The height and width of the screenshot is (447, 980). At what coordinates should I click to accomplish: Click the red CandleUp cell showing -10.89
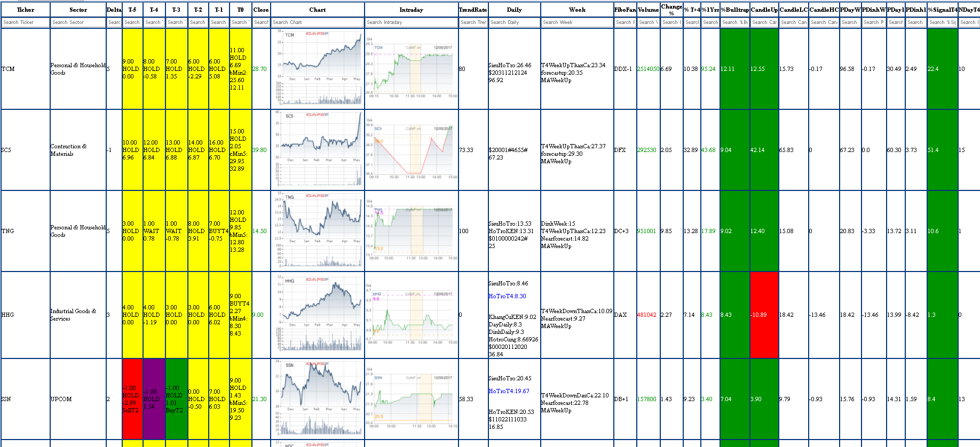(x=764, y=315)
